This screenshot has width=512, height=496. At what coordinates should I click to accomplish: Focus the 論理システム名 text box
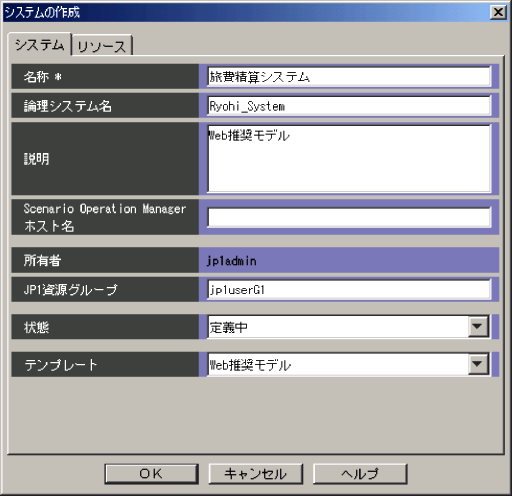pos(349,106)
